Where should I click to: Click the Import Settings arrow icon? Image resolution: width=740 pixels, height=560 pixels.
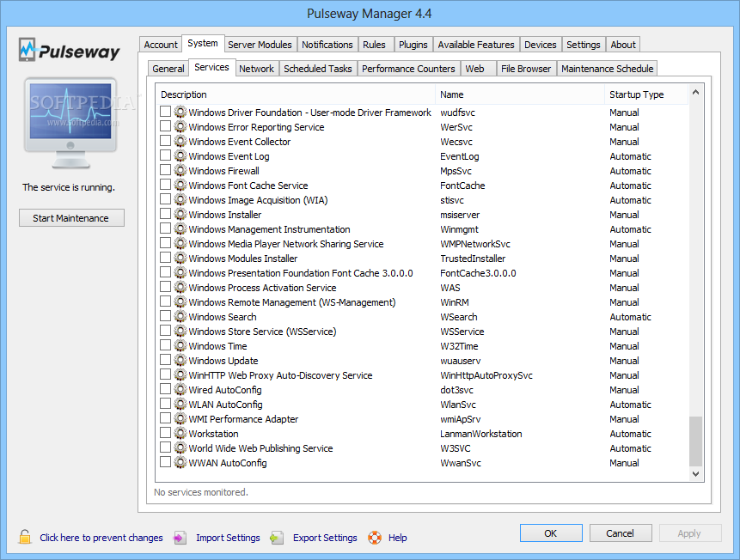(180, 538)
